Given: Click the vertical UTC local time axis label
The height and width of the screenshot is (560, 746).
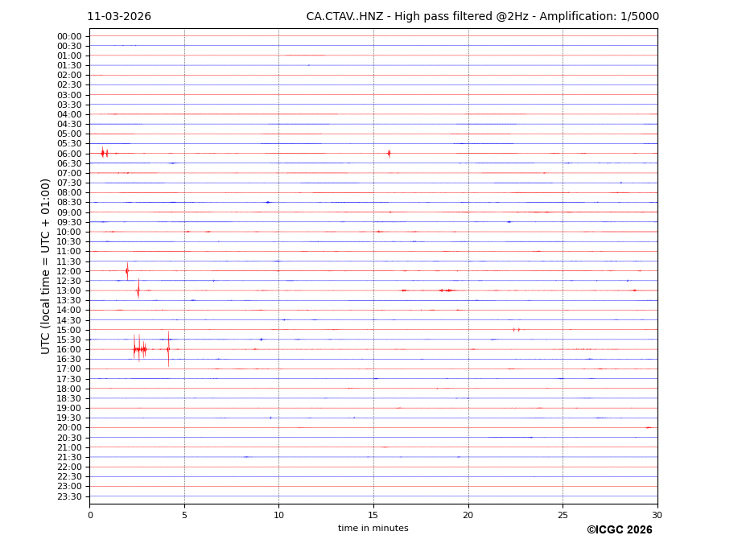Looking at the screenshot, I should [x=46, y=266].
